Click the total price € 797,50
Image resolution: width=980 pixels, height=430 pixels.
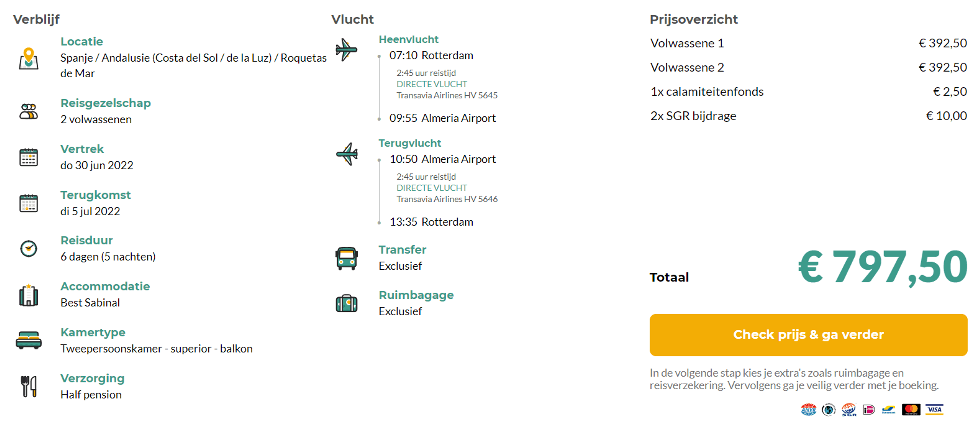(882, 267)
